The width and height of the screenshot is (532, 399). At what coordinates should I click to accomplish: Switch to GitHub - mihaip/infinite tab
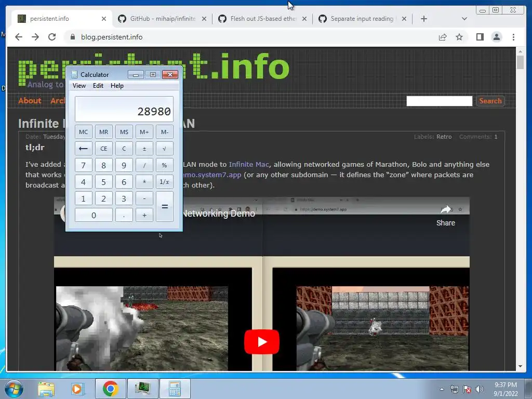pos(162,19)
